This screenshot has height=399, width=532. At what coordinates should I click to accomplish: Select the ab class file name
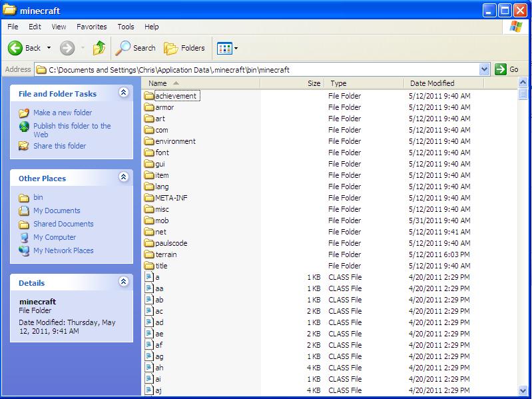(x=159, y=300)
